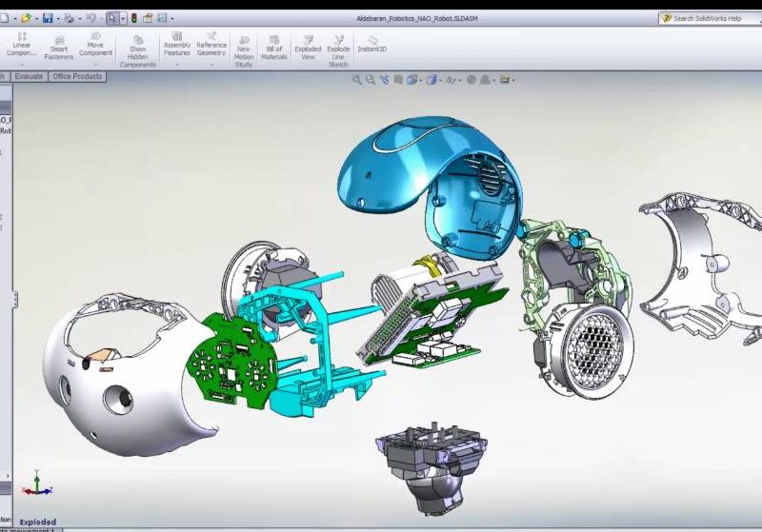762x532 pixels.
Task: Expand the Save dropdown arrow
Action: pyautogui.click(x=58, y=19)
